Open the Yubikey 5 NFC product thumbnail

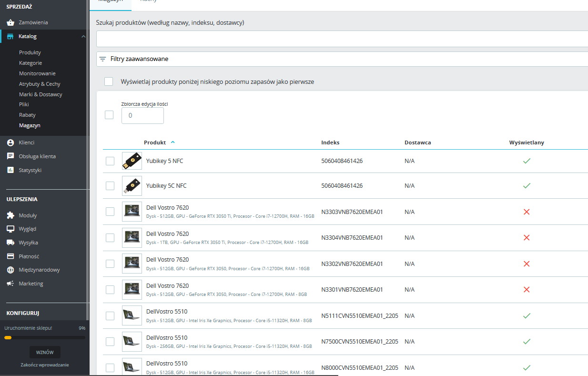(x=132, y=161)
